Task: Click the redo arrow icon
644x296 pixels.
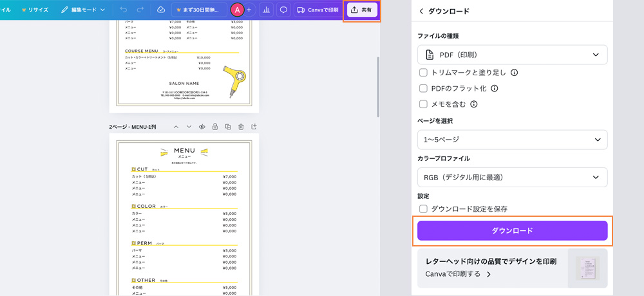Action: coord(140,10)
